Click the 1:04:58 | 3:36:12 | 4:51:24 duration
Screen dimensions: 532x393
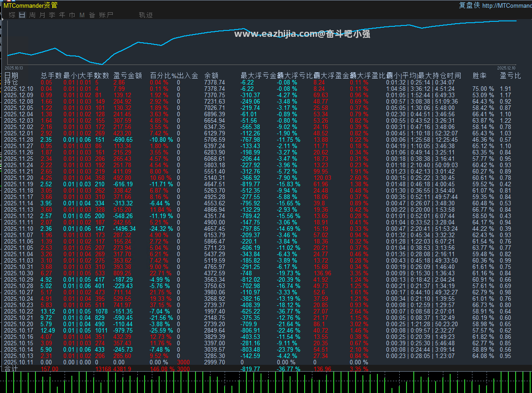click(421, 89)
